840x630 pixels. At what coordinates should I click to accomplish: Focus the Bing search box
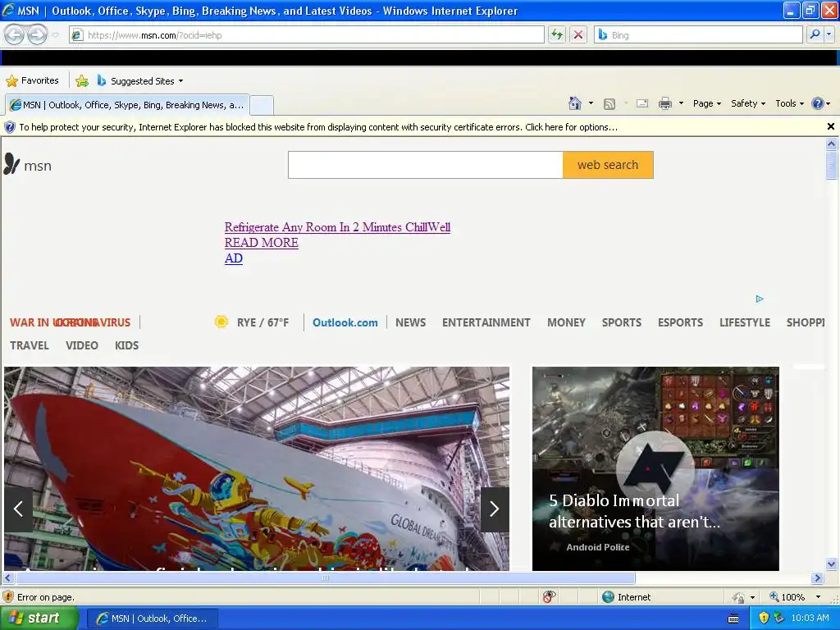point(699,35)
